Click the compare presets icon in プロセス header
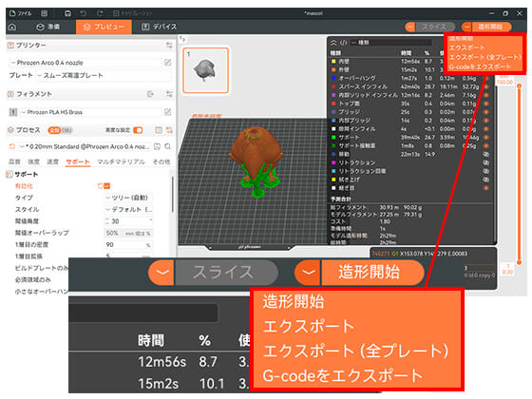Viewport: 532px width, 399px height. pos(159,130)
